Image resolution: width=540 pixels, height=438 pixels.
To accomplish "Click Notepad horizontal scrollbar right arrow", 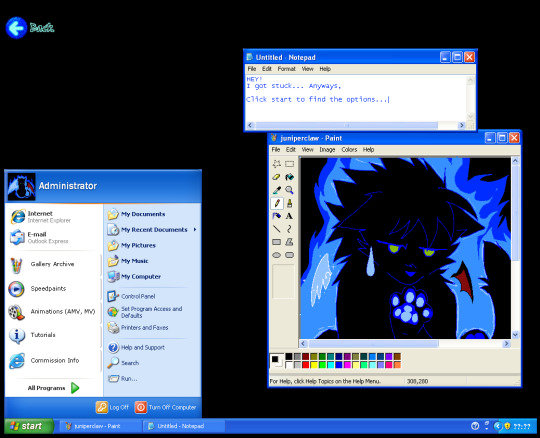I will coord(462,125).
